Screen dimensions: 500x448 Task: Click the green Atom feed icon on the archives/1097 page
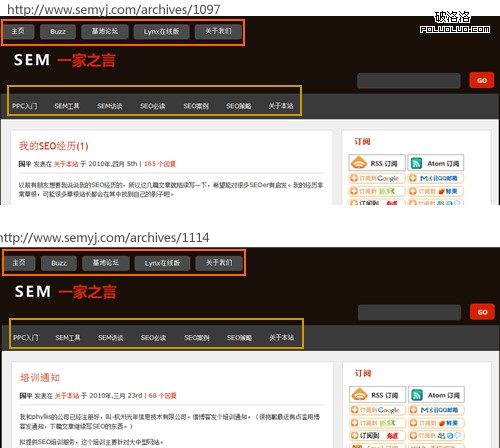(416, 163)
